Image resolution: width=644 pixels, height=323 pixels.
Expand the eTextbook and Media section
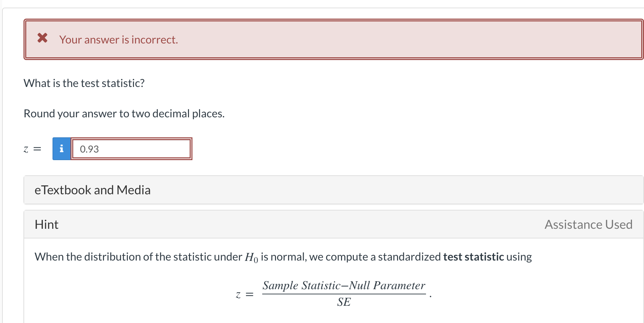click(93, 190)
